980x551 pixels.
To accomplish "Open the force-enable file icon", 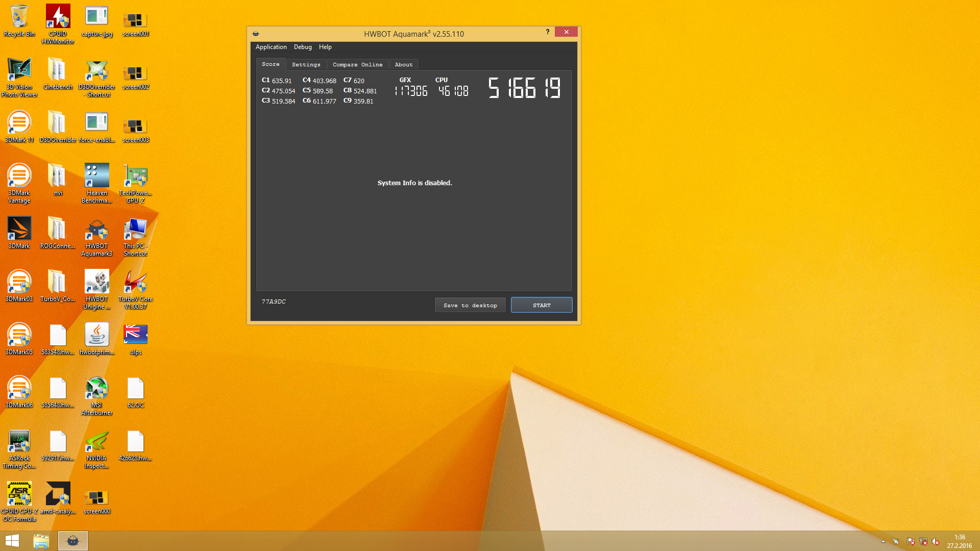I will point(96,127).
